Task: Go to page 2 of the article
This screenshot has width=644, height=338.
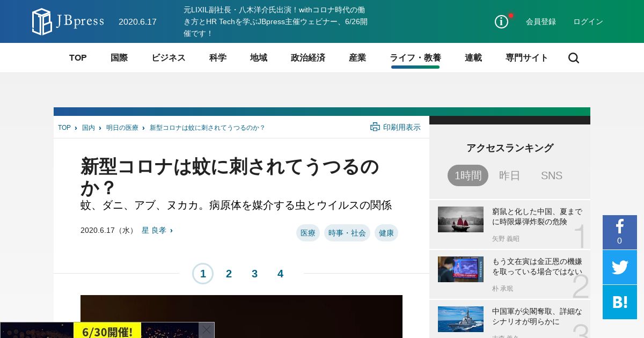Action: tap(229, 274)
